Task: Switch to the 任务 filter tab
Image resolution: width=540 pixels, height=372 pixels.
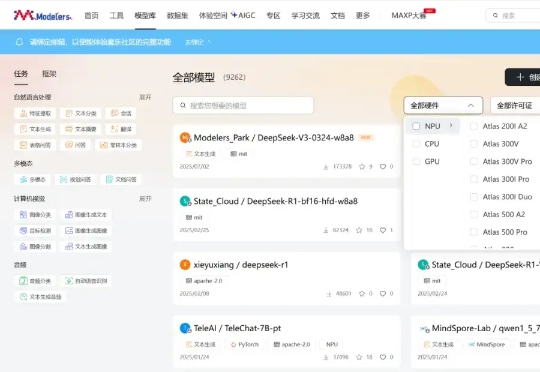Action: pos(21,74)
